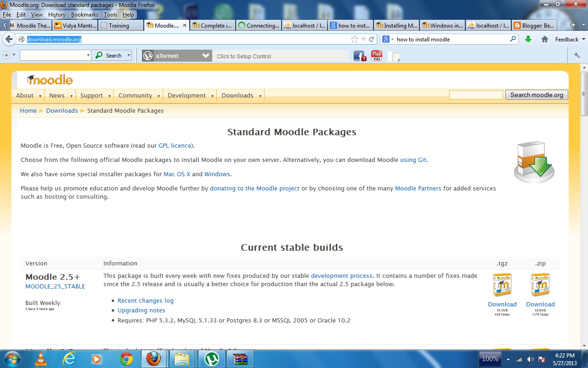The width and height of the screenshot is (588, 368).
Task: Open the Community dropdown menu
Action: [x=136, y=95]
